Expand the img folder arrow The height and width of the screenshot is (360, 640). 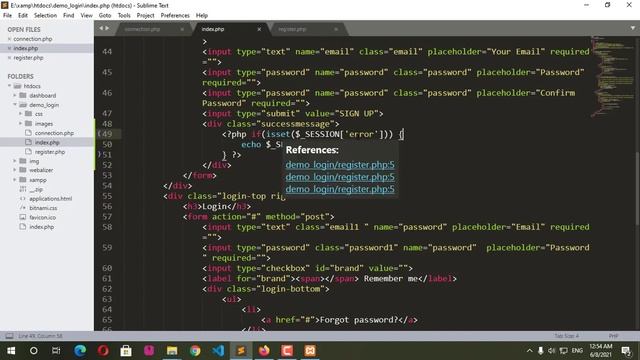coord(15,161)
